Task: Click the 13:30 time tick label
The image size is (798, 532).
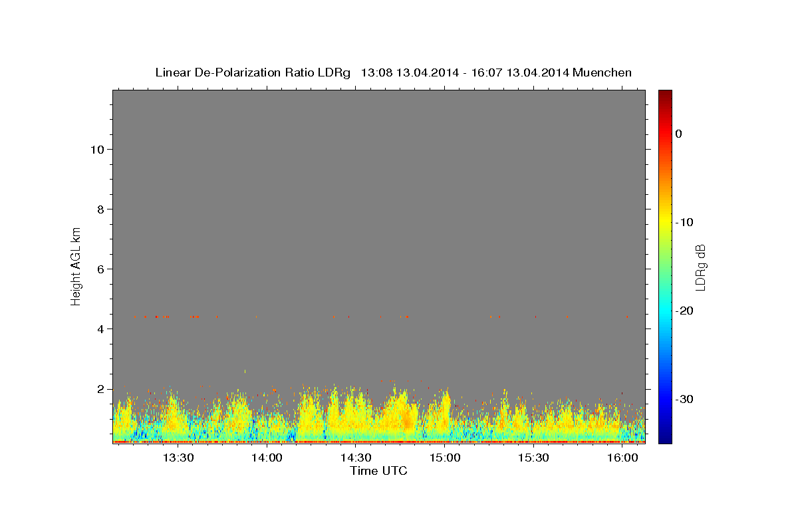Action: pos(178,458)
